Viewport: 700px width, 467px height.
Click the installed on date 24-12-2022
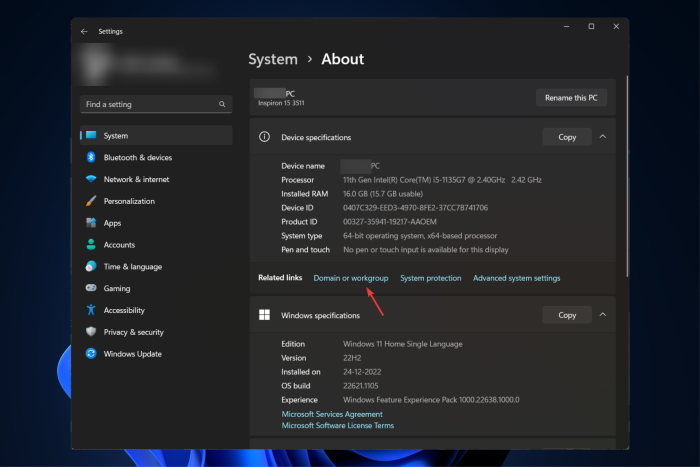point(362,371)
